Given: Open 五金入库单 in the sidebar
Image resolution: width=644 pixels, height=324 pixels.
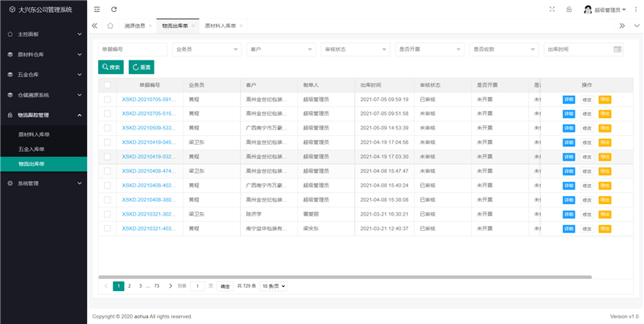Looking at the screenshot, I should click(x=43, y=150).
